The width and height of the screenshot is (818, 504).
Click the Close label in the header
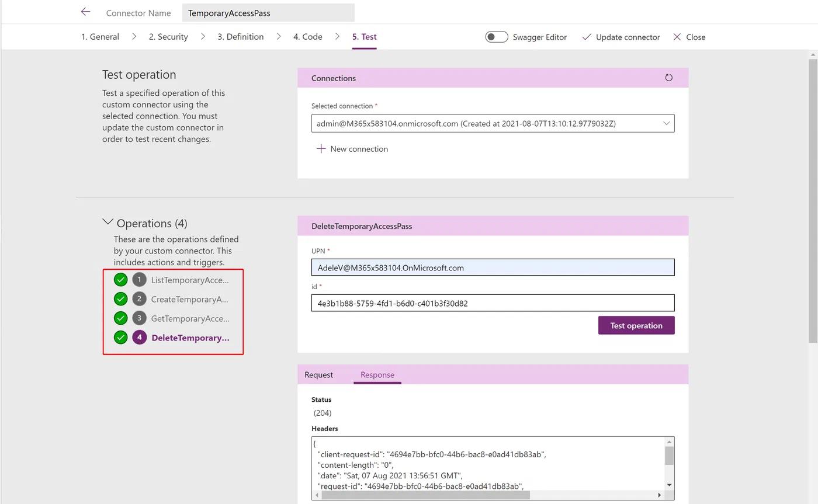(x=696, y=37)
